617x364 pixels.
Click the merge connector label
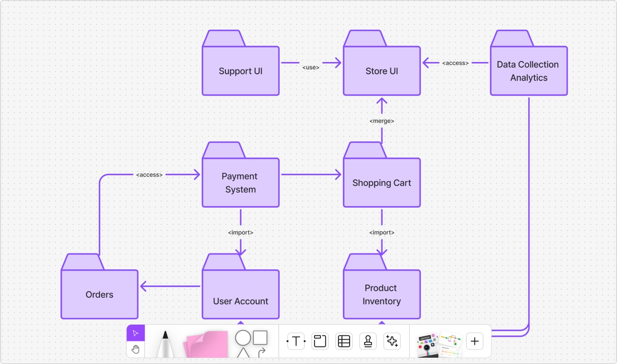click(x=382, y=121)
